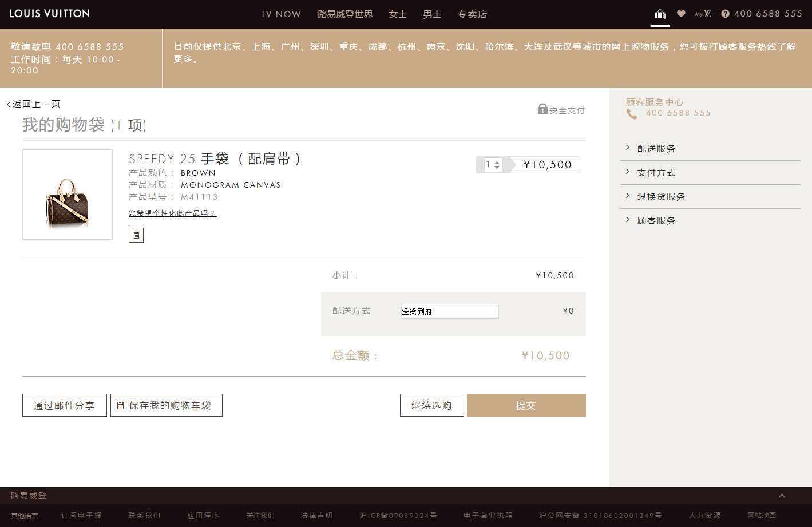The image size is (812, 527).
Task: Click the Speedy 25 handbag product thumbnail
Action: click(67, 194)
